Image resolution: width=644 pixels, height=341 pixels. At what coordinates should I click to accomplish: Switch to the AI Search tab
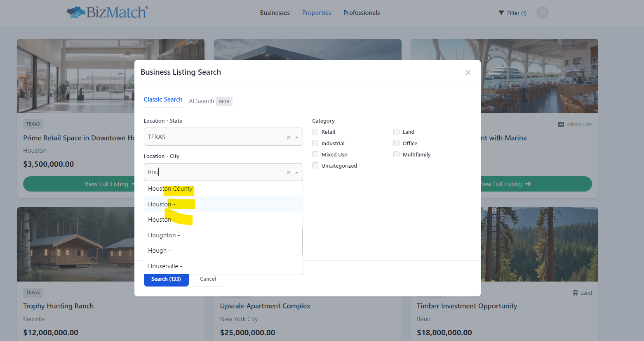tap(202, 101)
